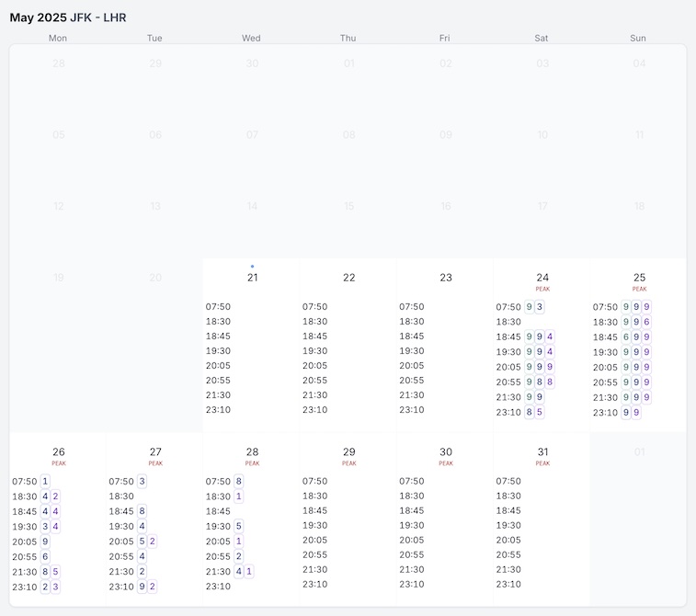Image resolution: width=696 pixels, height=616 pixels.
Task: Click the 23:10 flight on May 28
Action: 218,587
